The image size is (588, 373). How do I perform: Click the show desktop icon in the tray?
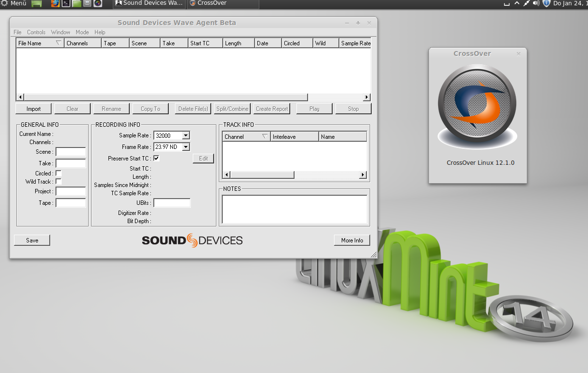(507, 4)
